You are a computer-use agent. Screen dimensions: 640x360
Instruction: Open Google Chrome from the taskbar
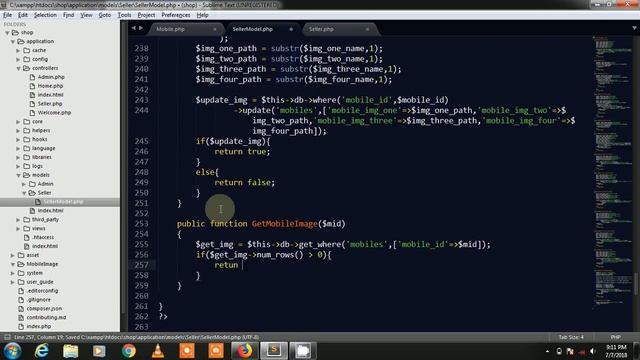pyautogui.click(x=129, y=351)
